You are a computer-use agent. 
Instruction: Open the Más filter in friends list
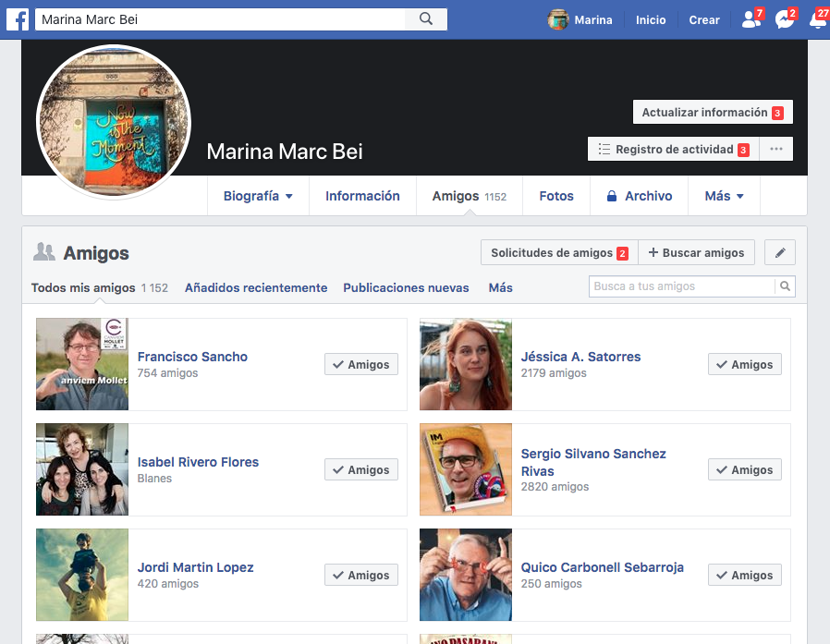point(500,287)
